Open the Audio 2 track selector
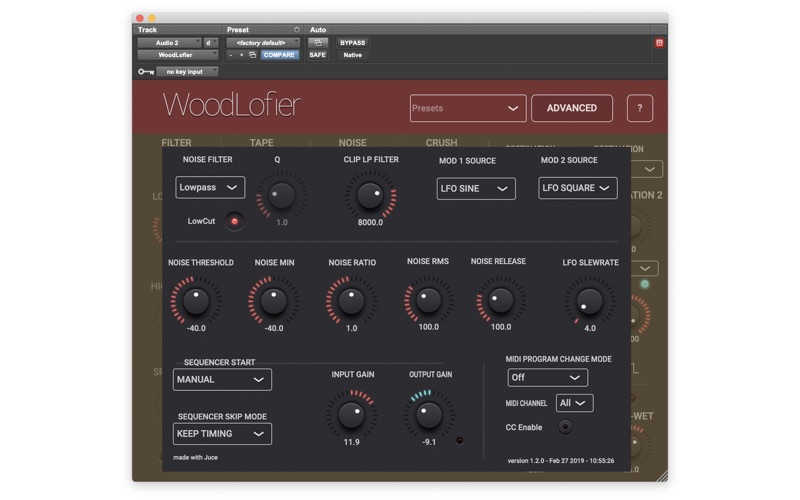The height and width of the screenshot is (500, 800). click(x=169, y=43)
